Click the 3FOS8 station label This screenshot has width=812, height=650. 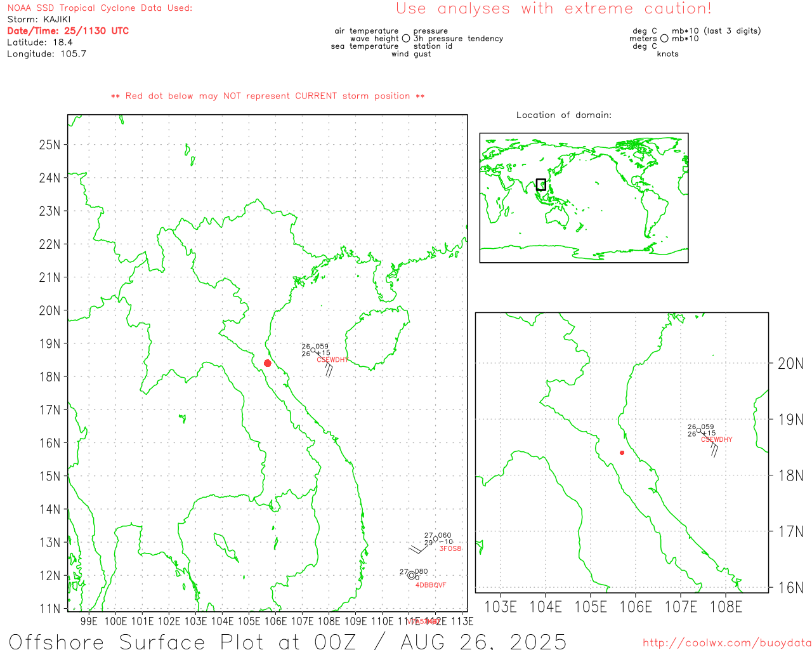point(450,548)
